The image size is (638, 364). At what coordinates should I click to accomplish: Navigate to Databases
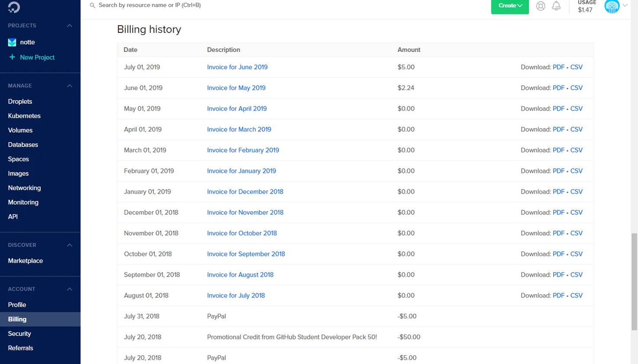[x=23, y=145]
